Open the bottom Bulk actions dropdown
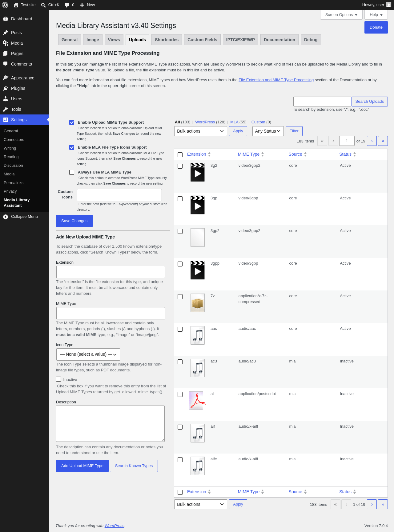Image resolution: width=394 pixels, height=532 pixels. tap(201, 504)
